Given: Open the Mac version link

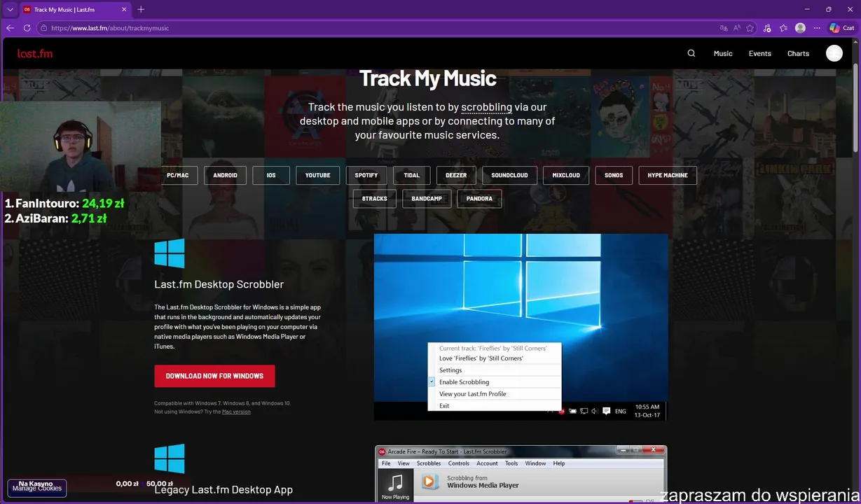Looking at the screenshot, I should pyautogui.click(x=236, y=412).
